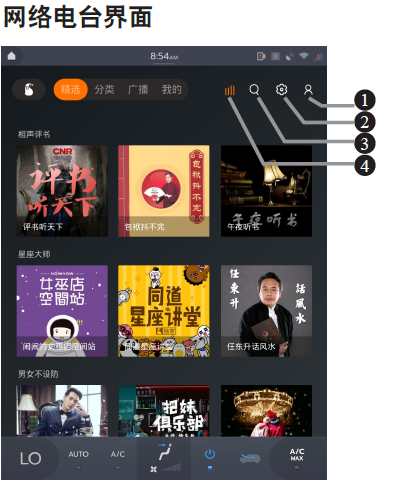Select the 精选 tab
The height and width of the screenshot is (482, 396).
point(71,90)
